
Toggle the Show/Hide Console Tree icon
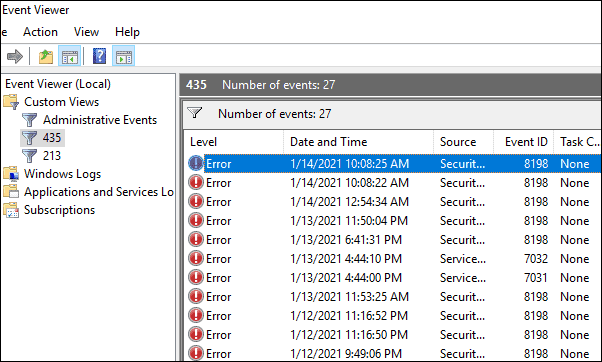(x=69, y=56)
